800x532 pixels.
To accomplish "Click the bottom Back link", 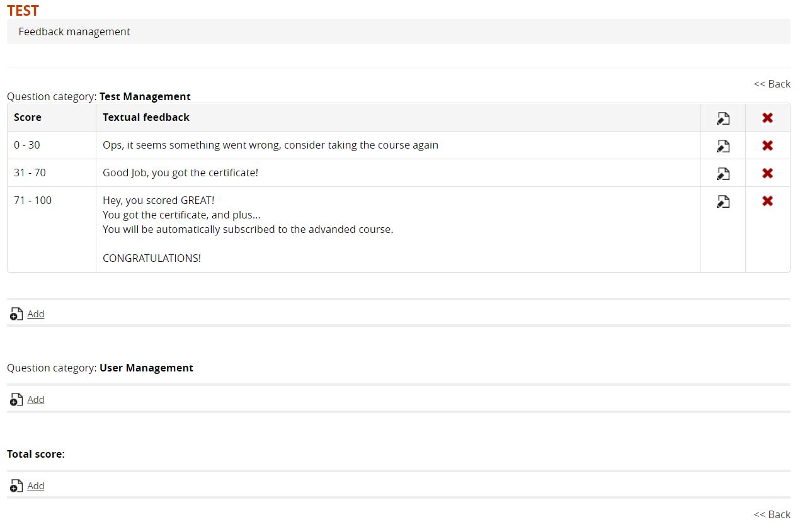I will click(x=772, y=514).
